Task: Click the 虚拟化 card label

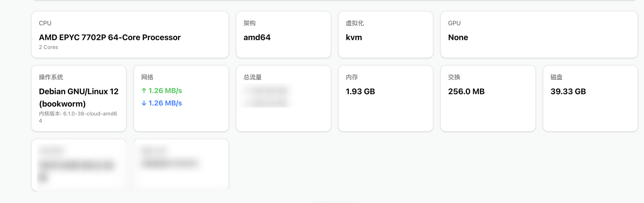Action: tap(355, 23)
